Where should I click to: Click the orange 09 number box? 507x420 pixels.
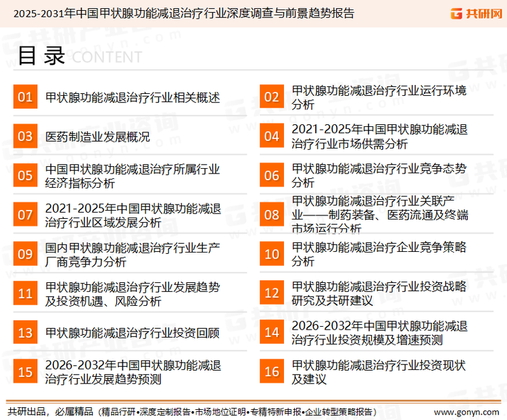25,254
